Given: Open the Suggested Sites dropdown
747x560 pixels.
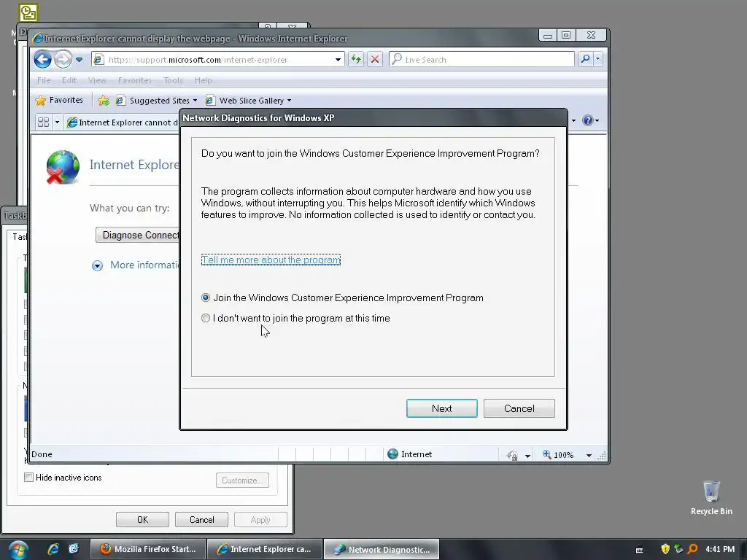Looking at the screenshot, I should point(157,101).
